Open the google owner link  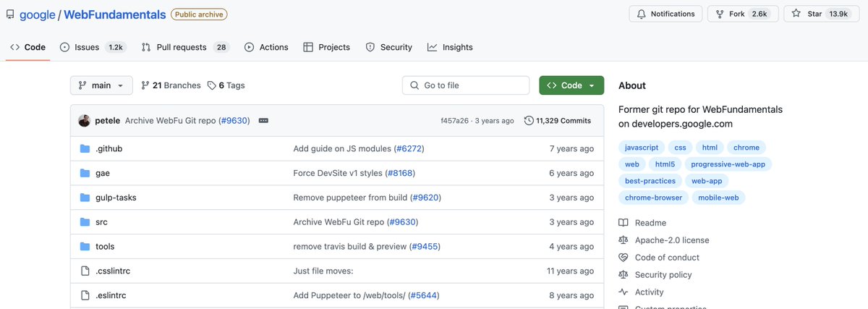[x=38, y=14]
